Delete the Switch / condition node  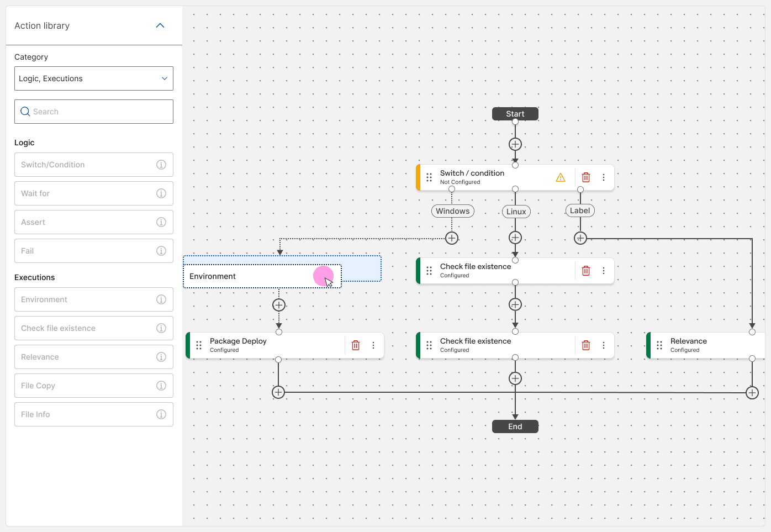[x=586, y=177]
